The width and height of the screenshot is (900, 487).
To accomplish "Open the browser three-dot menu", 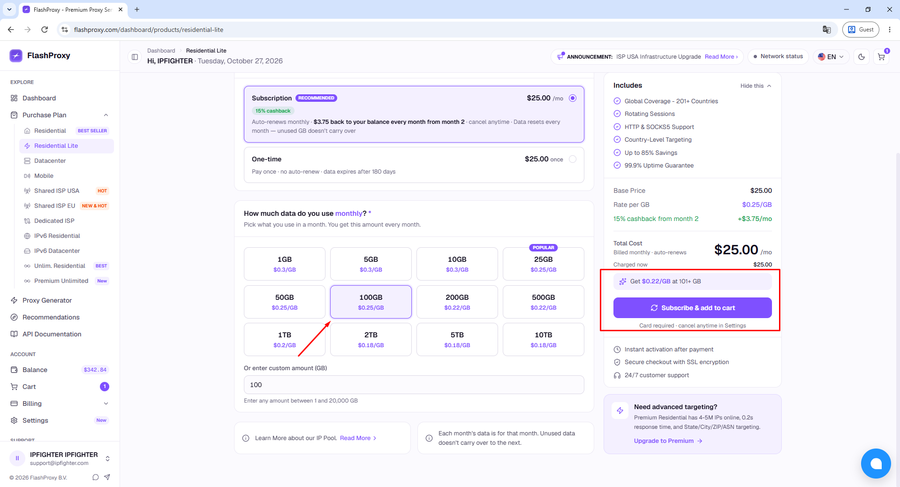I will coord(889,29).
